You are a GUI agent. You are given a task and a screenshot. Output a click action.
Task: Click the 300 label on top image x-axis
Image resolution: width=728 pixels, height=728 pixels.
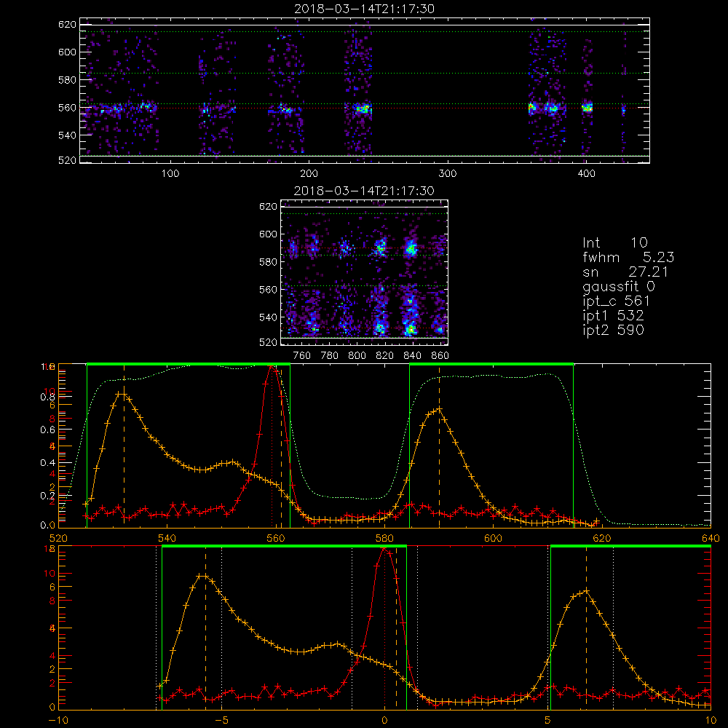coord(448,173)
